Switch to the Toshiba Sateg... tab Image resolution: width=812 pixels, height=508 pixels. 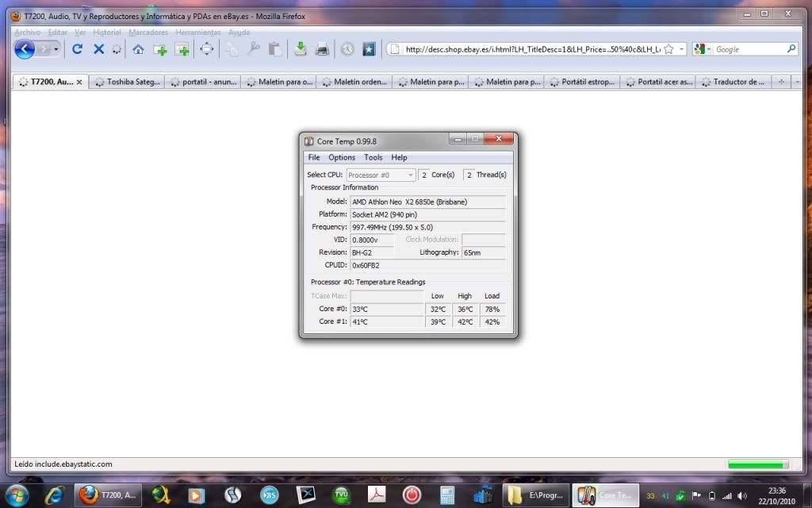pyautogui.click(x=127, y=82)
